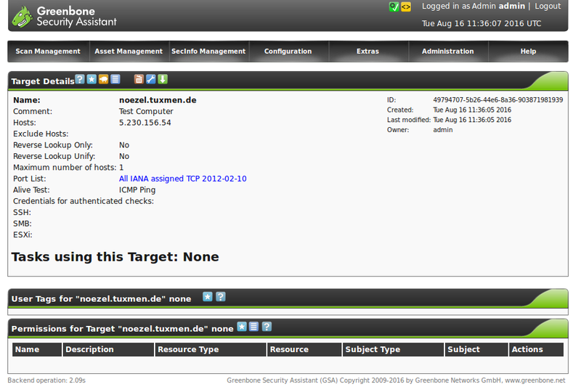This screenshot has height=392, width=581.
Task: Open help for User Tags
Action: coord(221,297)
